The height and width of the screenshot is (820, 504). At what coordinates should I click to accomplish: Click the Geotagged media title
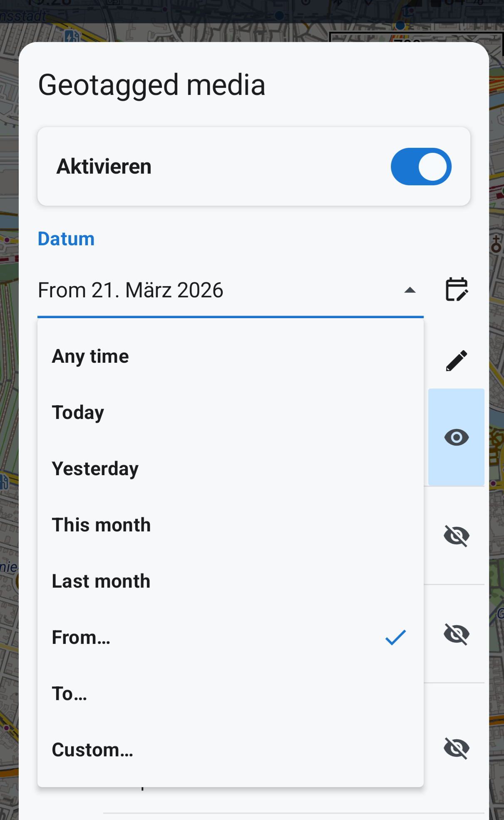coord(151,85)
